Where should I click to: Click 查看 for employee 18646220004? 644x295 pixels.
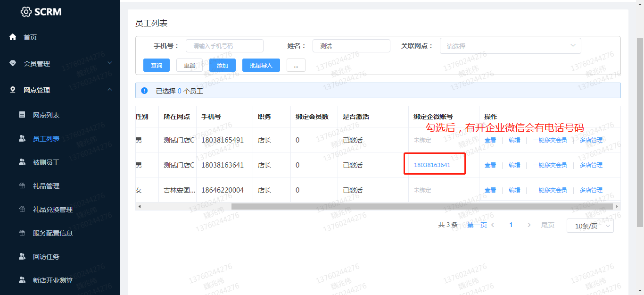(490, 190)
